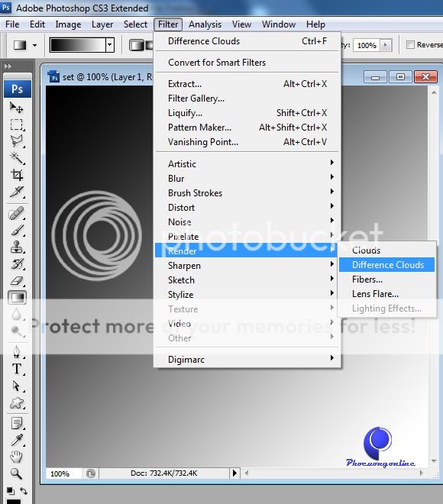443x504 pixels.
Task: Select the Move tool
Action: (16, 108)
